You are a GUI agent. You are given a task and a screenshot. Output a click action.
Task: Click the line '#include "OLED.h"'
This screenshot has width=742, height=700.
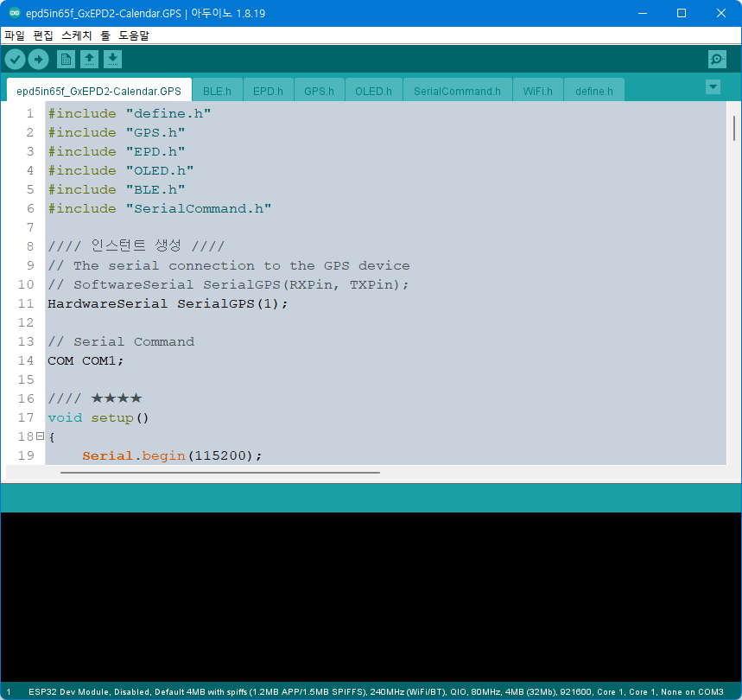[x=121, y=170]
